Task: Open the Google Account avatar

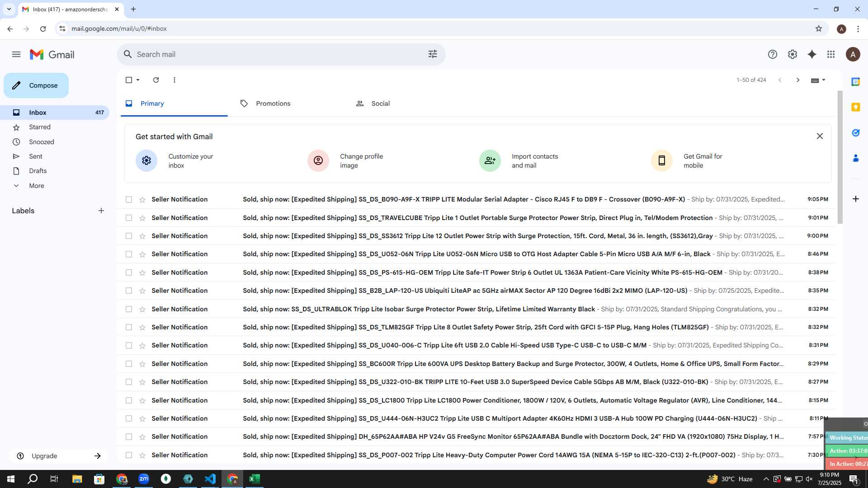Action: coord(853,55)
